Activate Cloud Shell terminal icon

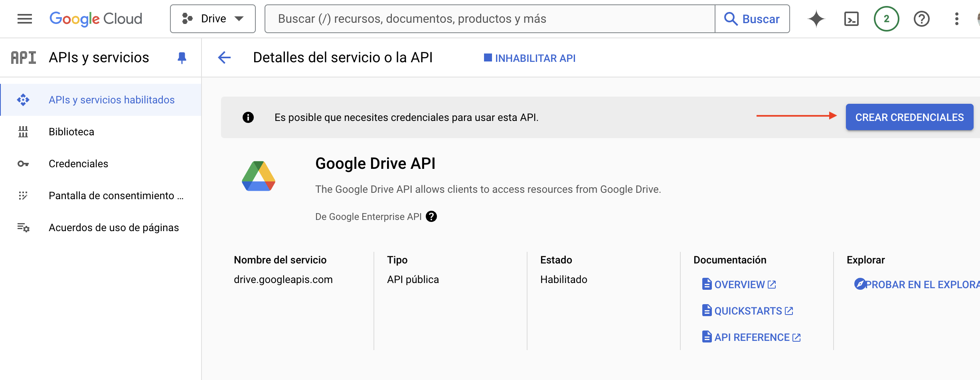click(851, 19)
